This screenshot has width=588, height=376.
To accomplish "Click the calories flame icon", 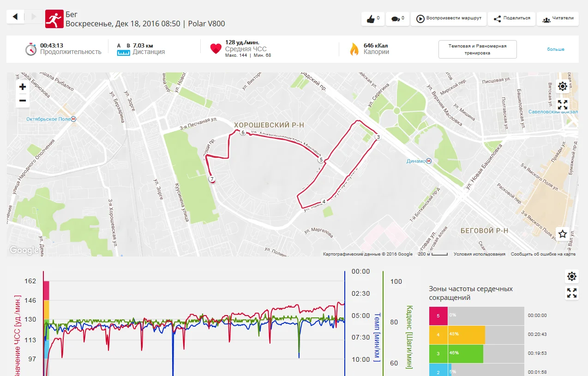I will [354, 49].
